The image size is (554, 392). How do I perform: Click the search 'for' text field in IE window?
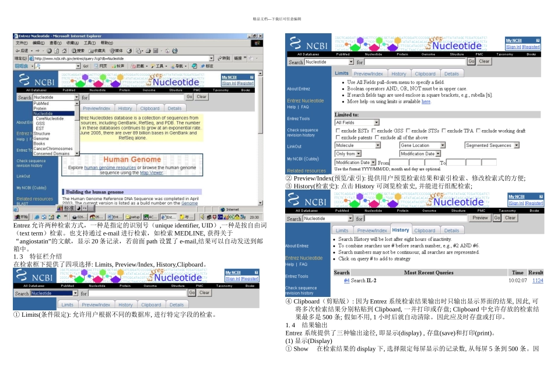tap(136, 97)
